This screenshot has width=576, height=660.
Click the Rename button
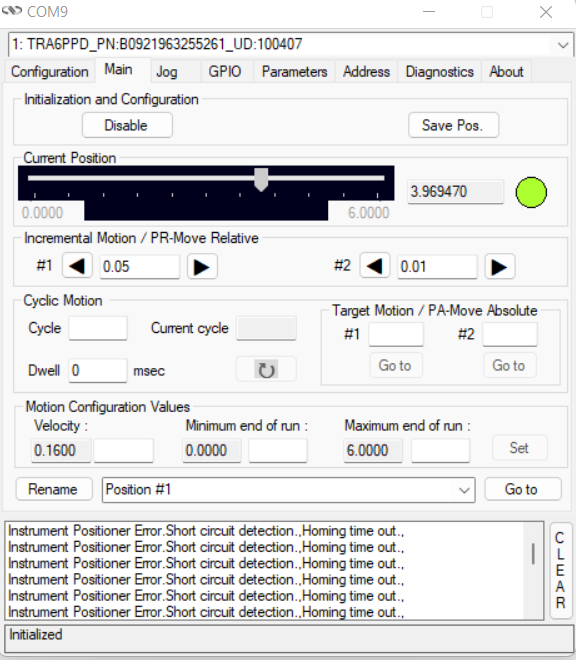click(54, 489)
